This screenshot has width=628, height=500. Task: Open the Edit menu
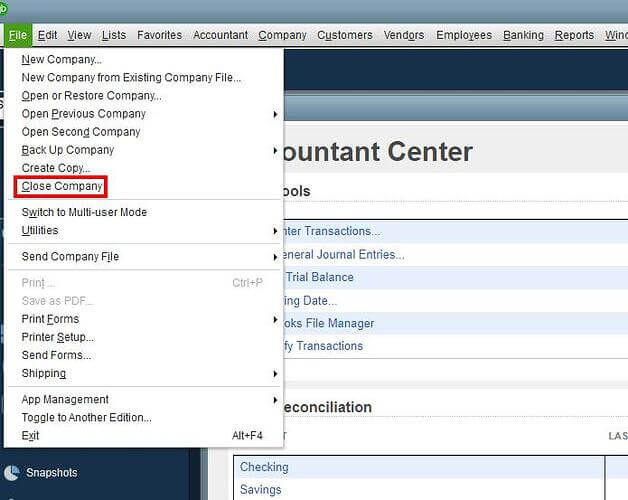pyautogui.click(x=47, y=35)
